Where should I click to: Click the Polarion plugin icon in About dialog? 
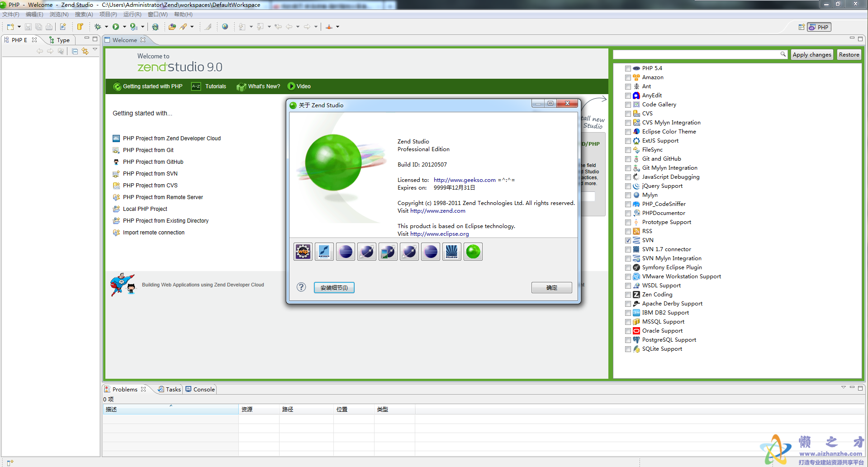(x=452, y=252)
